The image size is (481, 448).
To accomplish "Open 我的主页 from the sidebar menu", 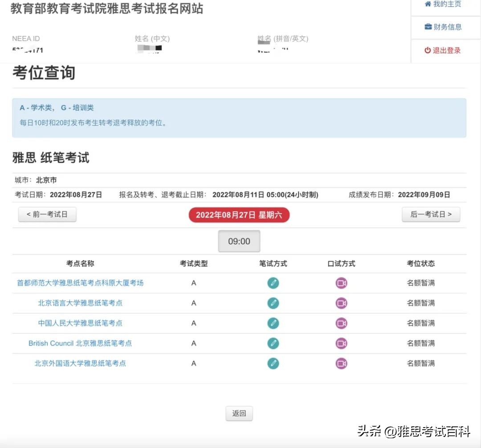I will [443, 4].
